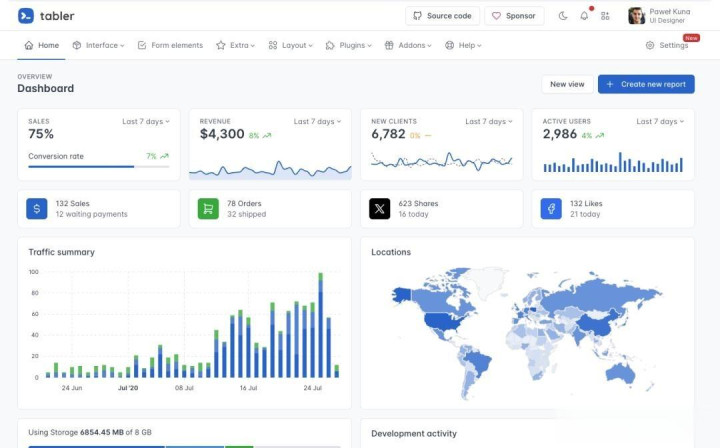Open Form elements page
This screenshot has height=448, width=720.
pos(170,45)
